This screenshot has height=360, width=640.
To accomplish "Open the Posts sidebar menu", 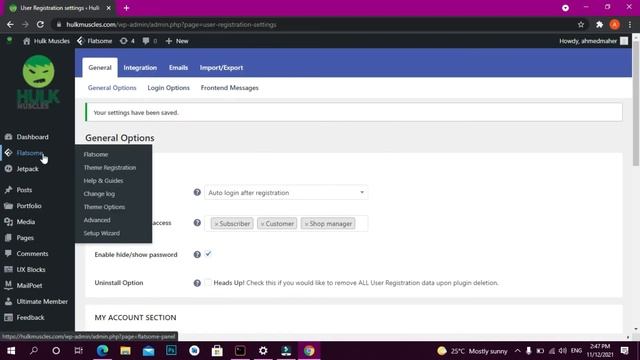I will (x=24, y=190).
